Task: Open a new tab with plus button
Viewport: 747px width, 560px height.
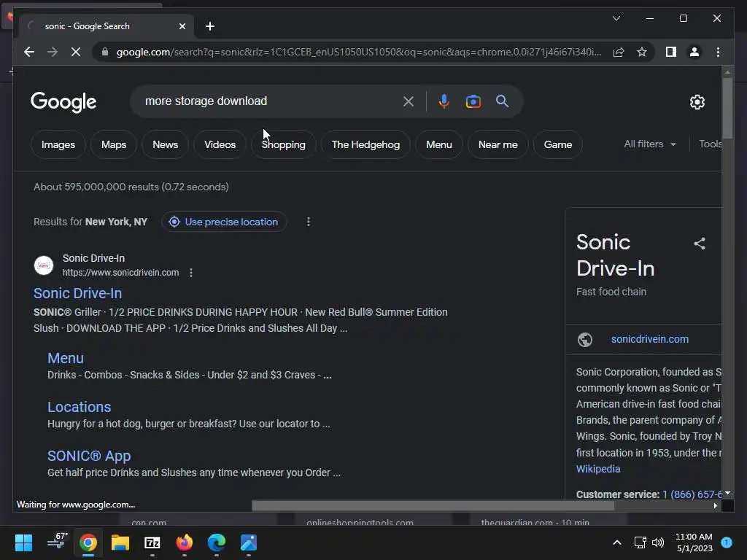Action: [209, 26]
